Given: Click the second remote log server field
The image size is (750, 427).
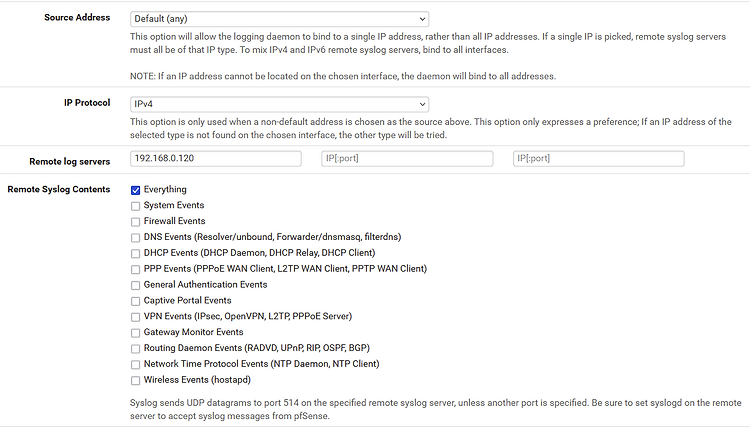Looking at the screenshot, I should click(407, 159).
